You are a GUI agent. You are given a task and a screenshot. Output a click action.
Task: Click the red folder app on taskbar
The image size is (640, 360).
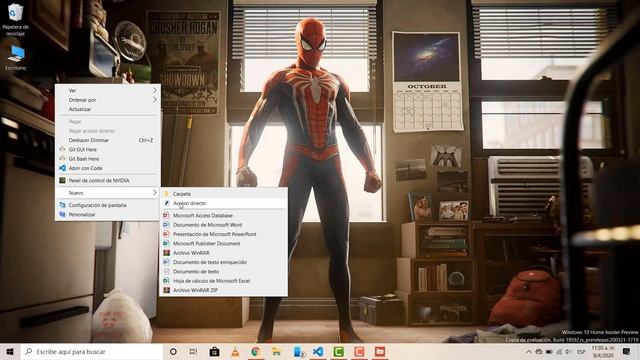[x=380, y=351]
